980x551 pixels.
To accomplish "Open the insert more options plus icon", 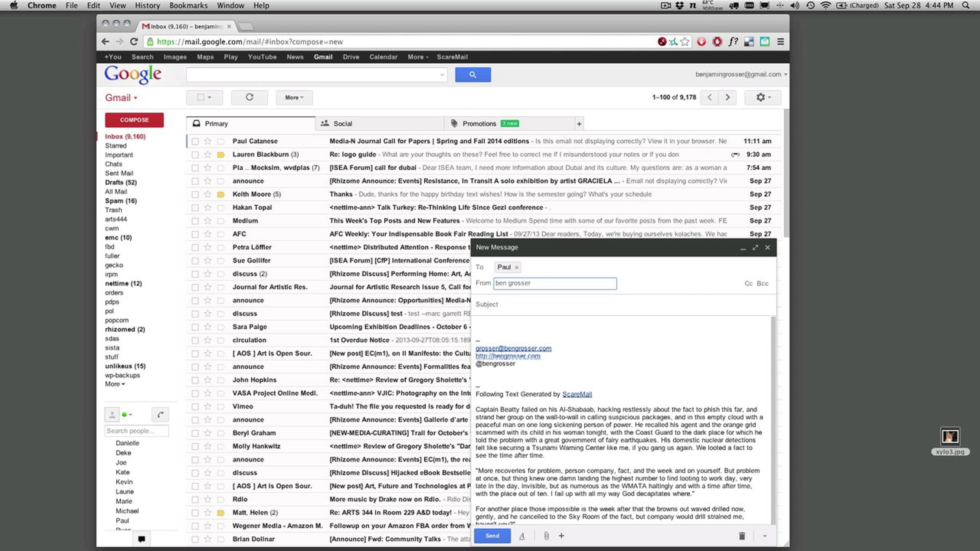I will 561,536.
